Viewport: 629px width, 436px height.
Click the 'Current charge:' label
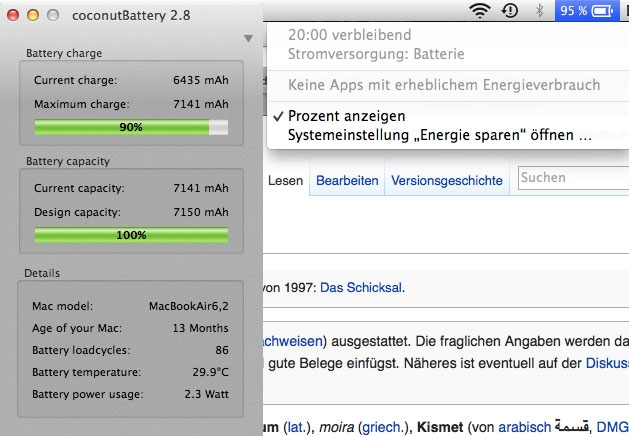[76, 80]
